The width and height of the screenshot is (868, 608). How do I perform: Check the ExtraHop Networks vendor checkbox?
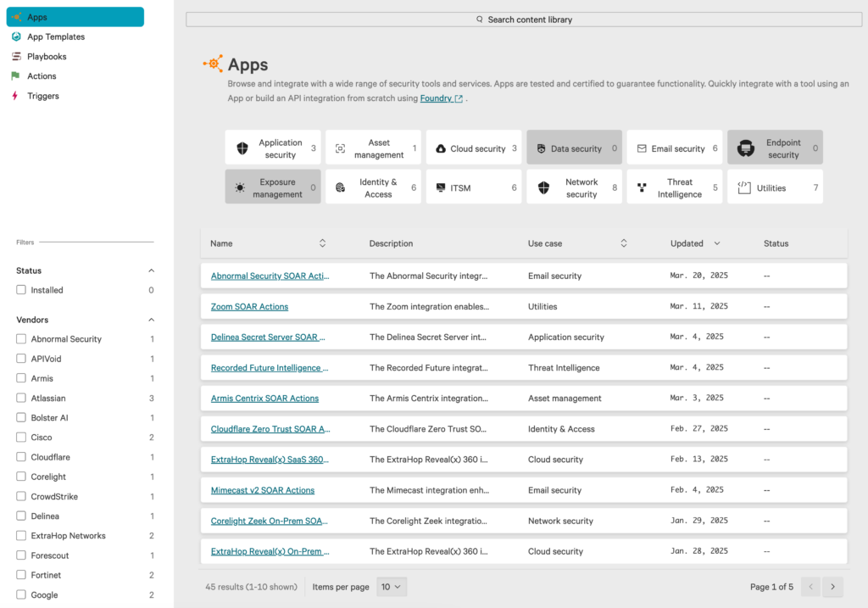point(21,535)
